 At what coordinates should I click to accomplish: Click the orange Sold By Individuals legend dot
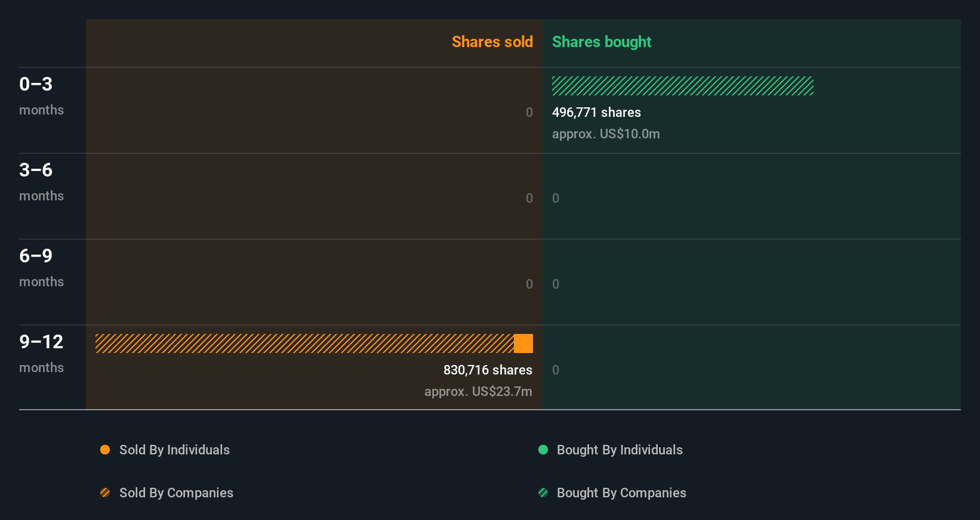[x=105, y=450]
